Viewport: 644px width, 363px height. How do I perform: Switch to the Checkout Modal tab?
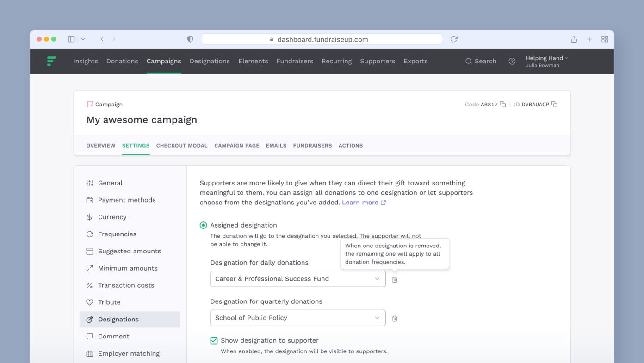pyautogui.click(x=182, y=145)
